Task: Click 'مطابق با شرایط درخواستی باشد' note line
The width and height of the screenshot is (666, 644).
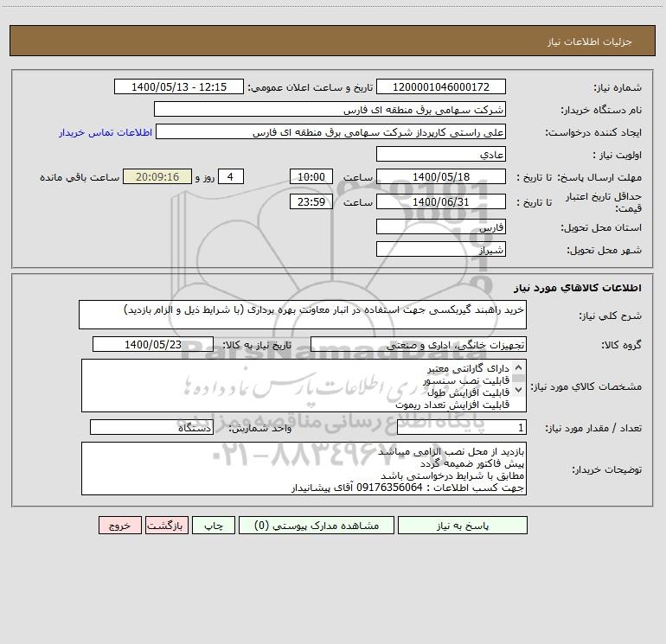Action: tap(452, 475)
